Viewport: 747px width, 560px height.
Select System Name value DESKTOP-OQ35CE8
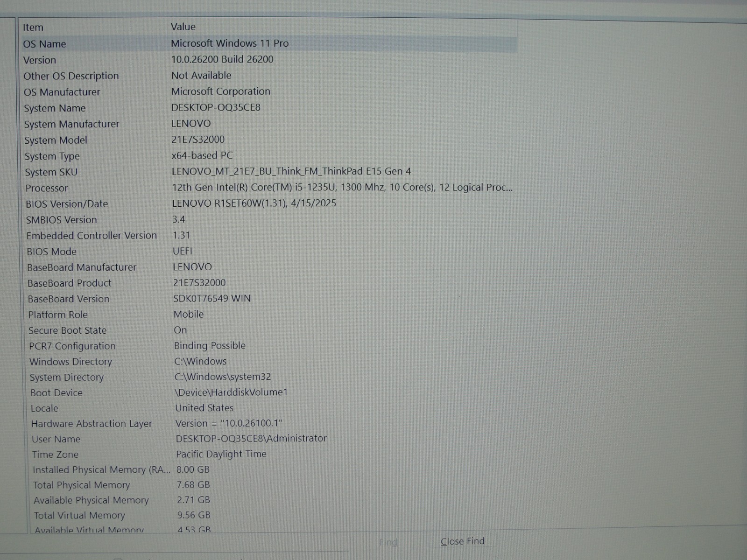pyautogui.click(x=216, y=107)
